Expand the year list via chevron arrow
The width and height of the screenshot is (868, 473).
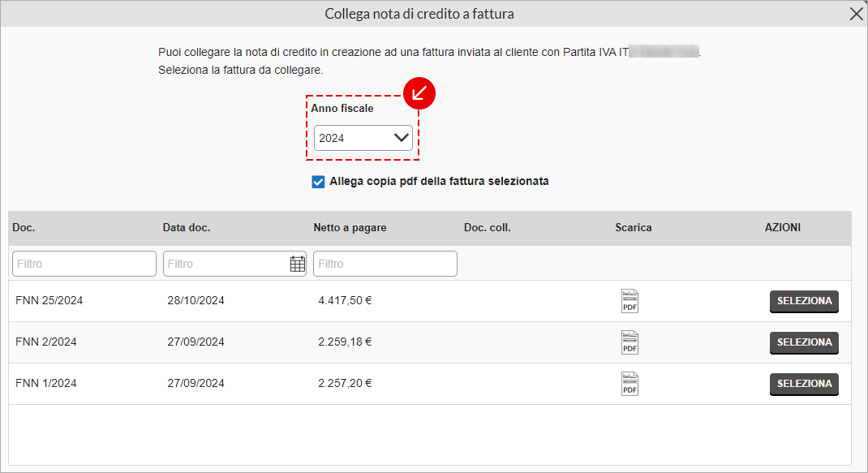tap(402, 138)
